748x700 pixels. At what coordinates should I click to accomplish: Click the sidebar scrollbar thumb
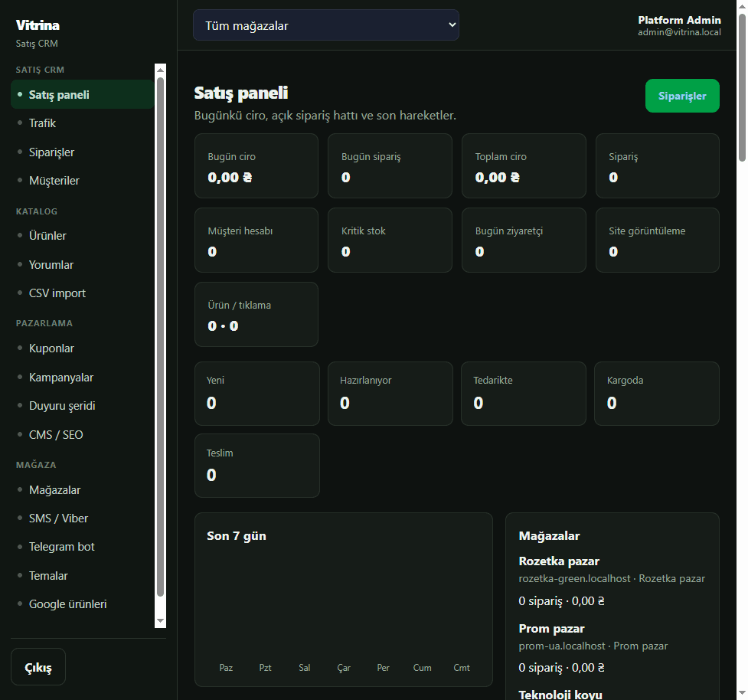[160, 337]
